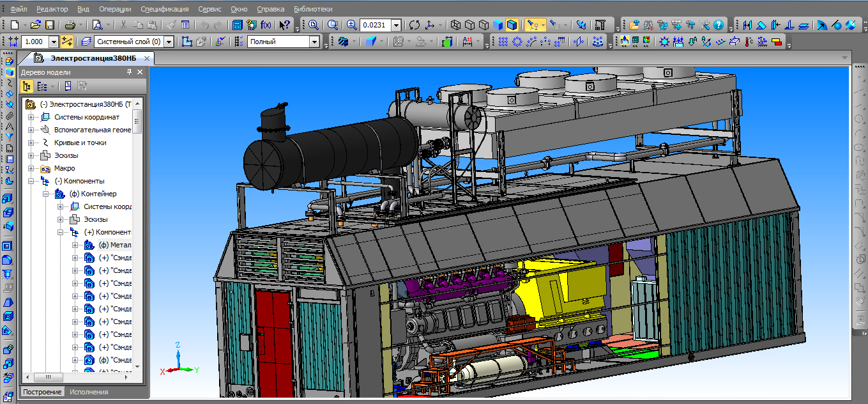Click the Save document icon
868x404 pixels.
coord(49,25)
